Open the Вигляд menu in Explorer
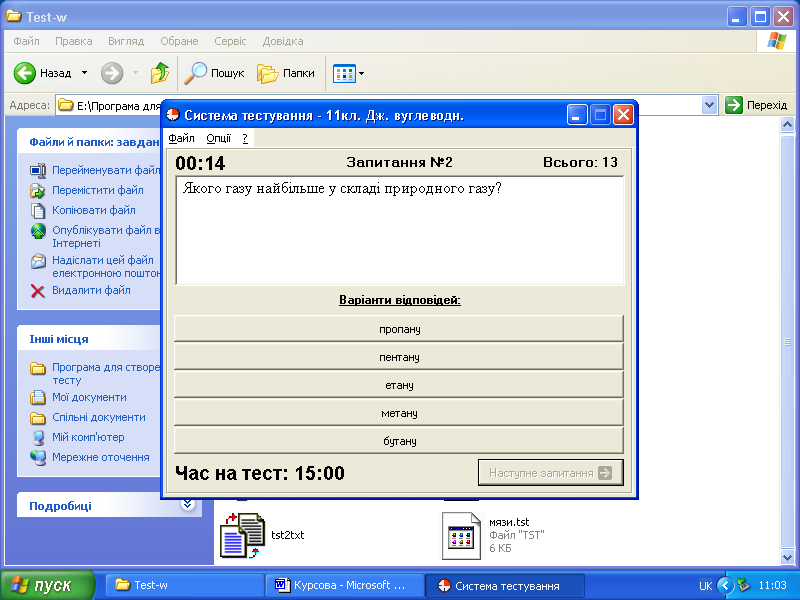This screenshot has height=600, width=800. [x=126, y=41]
